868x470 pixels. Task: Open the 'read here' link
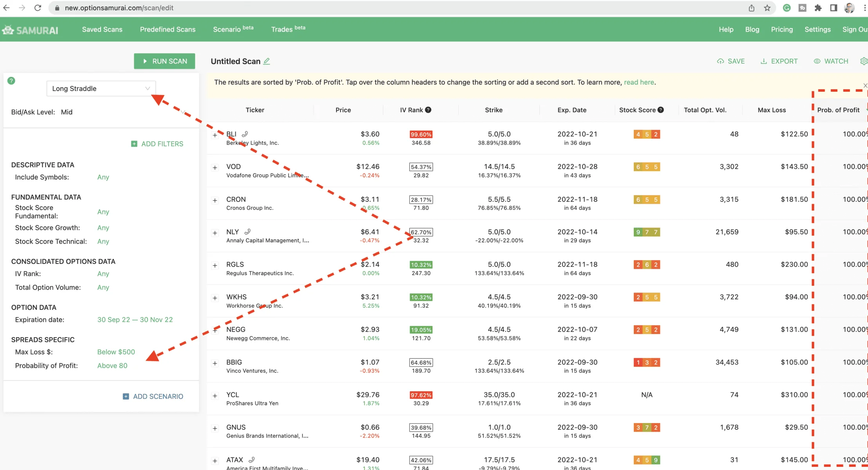(639, 82)
